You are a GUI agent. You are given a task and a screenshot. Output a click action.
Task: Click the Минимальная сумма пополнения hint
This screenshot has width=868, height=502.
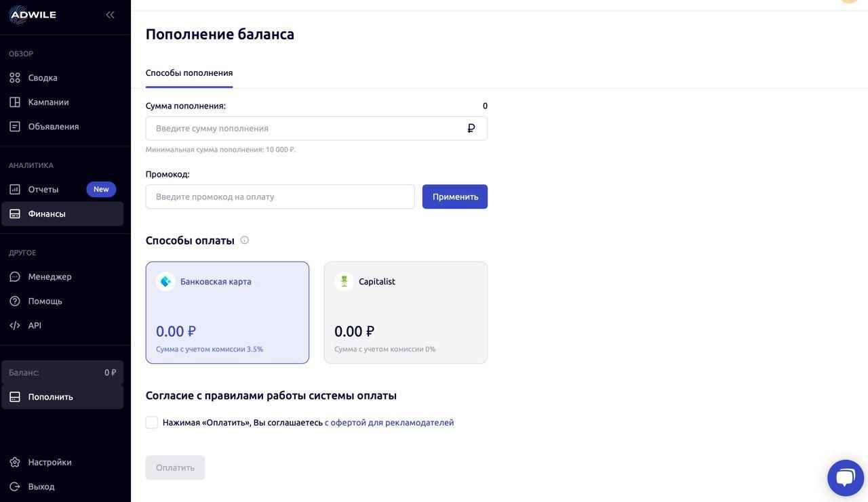220,150
